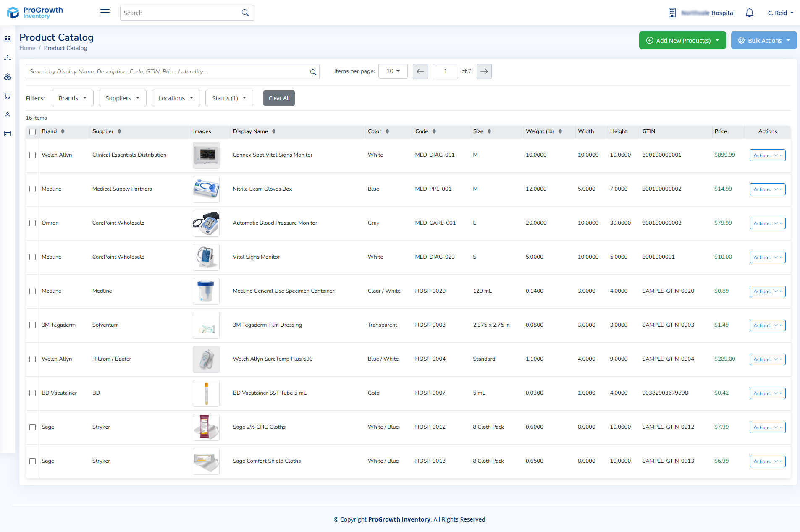Click the top search magnifier icon

(245, 13)
